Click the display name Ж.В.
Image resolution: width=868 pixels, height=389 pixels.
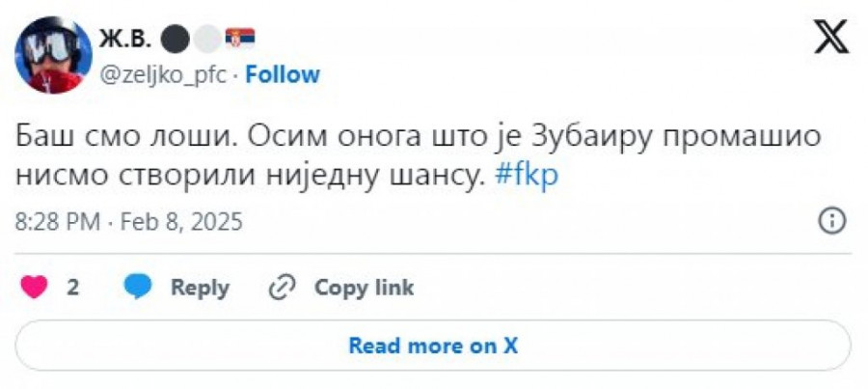pyautogui.click(x=124, y=39)
